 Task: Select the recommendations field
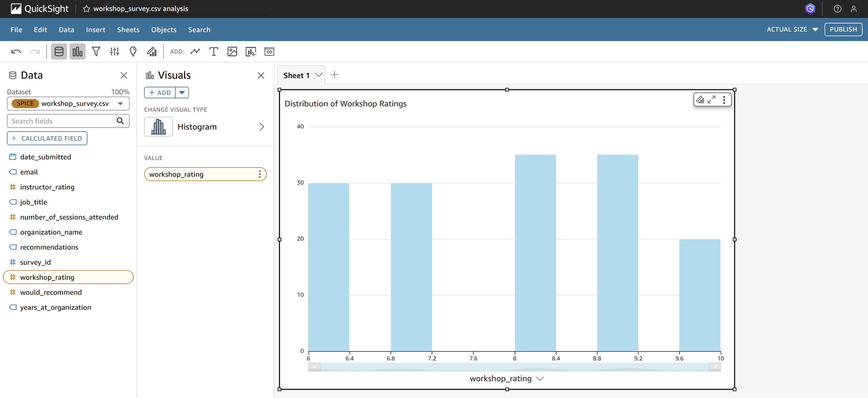coord(49,247)
